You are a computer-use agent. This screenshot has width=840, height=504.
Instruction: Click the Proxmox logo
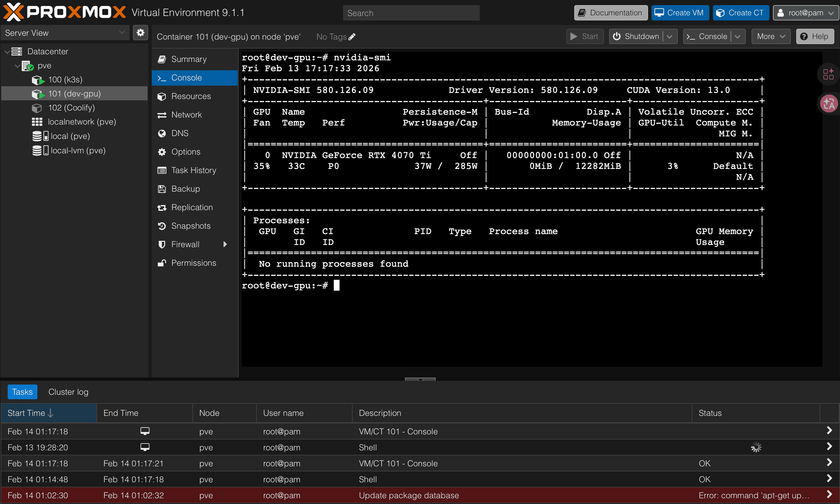pyautogui.click(x=65, y=12)
